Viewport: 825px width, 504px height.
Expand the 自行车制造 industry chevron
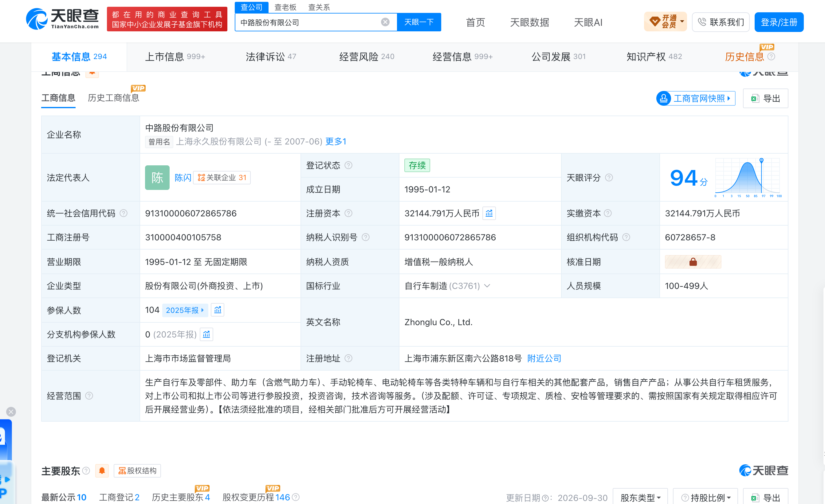[x=487, y=286]
